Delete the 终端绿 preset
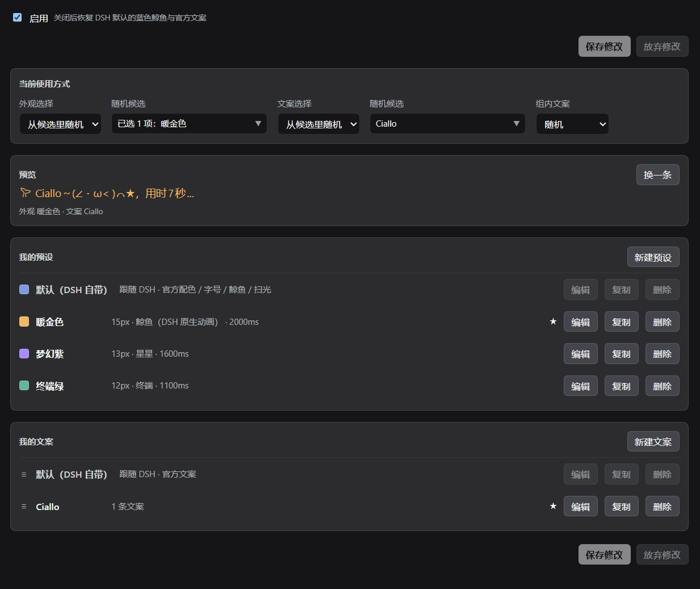The width and height of the screenshot is (700, 589). click(x=662, y=386)
